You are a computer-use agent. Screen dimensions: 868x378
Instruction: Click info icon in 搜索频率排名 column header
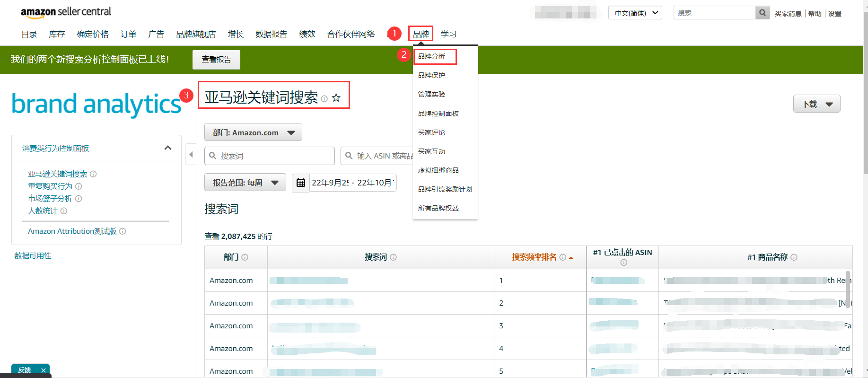(x=563, y=257)
